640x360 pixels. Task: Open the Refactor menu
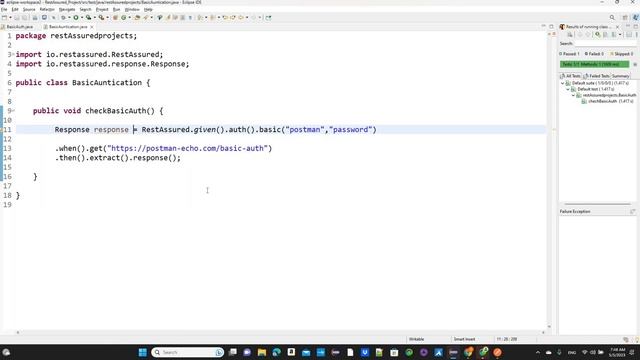(x=47, y=9)
